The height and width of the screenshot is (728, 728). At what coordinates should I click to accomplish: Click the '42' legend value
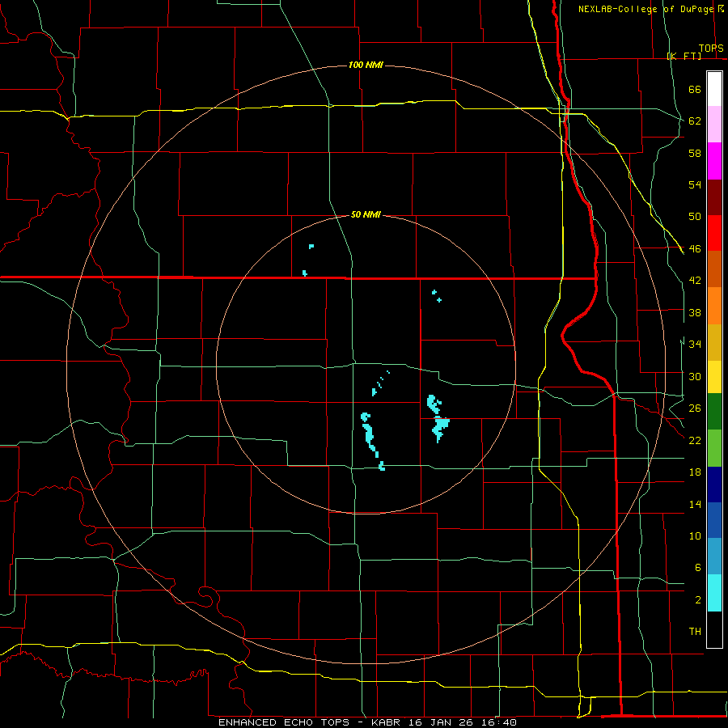(695, 281)
